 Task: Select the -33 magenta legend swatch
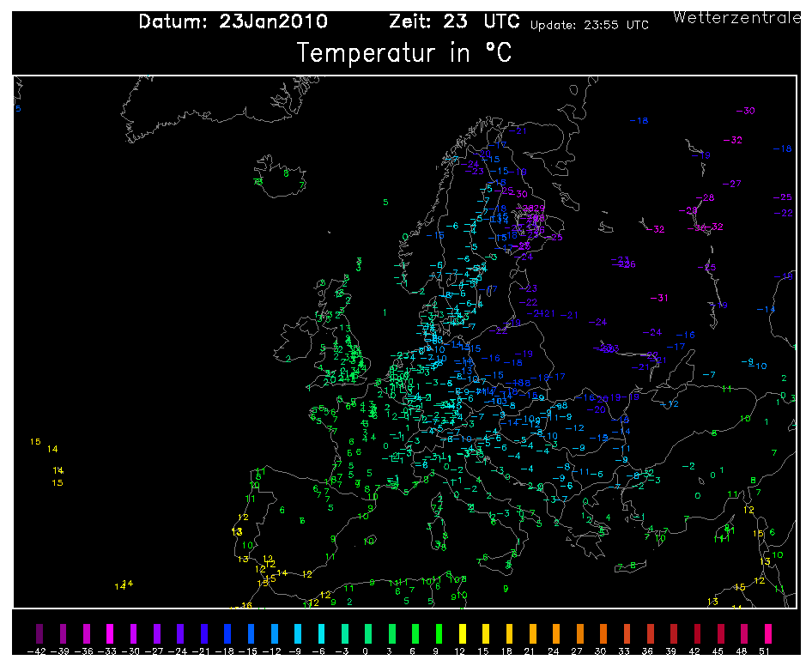pos(109,634)
